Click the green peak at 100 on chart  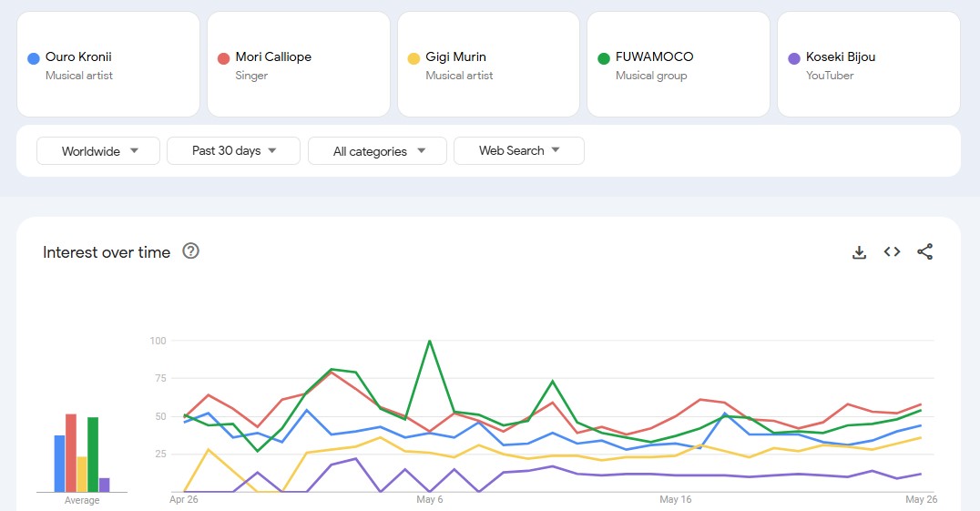click(x=429, y=342)
